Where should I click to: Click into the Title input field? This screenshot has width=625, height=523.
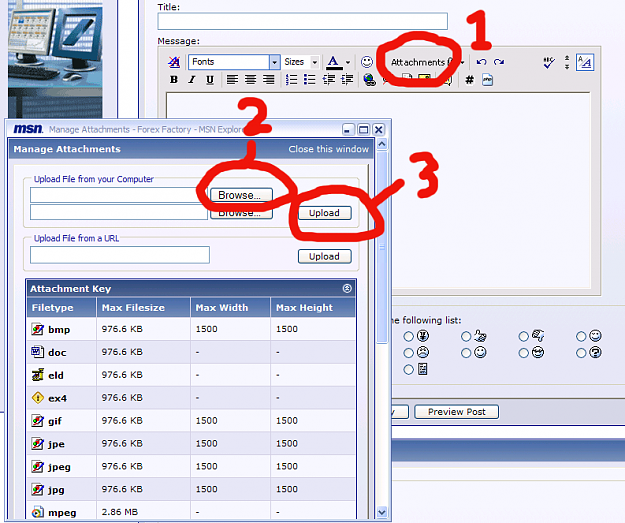click(303, 21)
